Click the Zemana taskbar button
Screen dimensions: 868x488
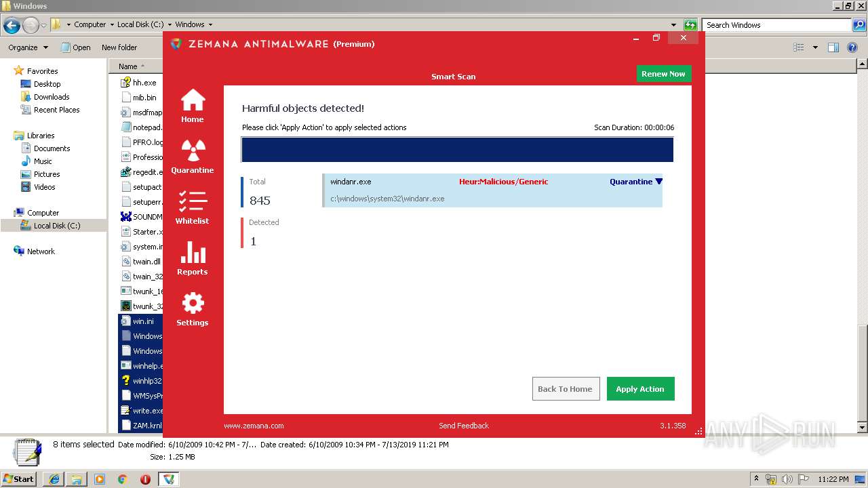click(x=169, y=479)
